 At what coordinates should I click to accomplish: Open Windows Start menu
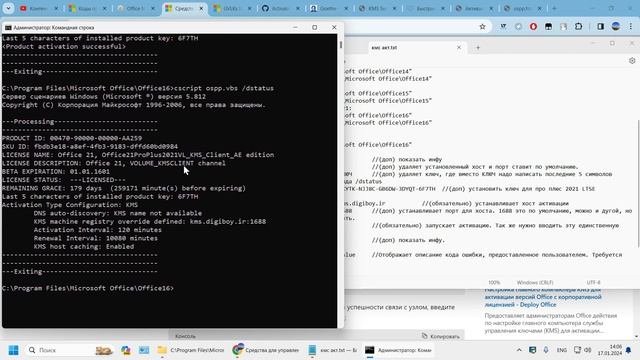(13, 350)
